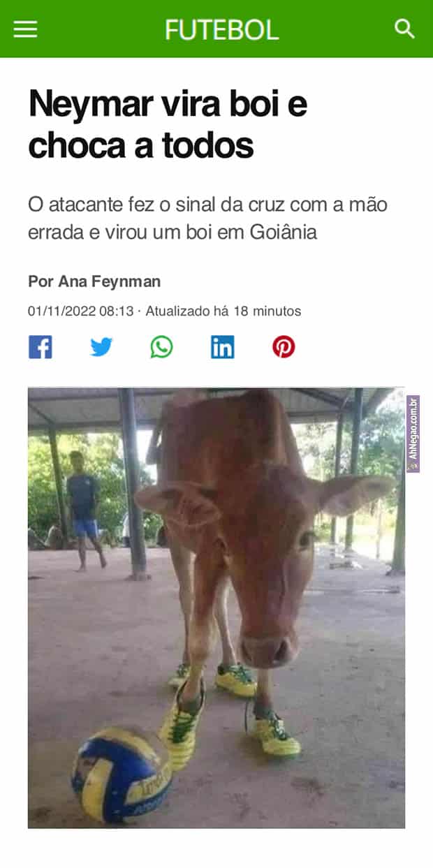Click the blue and yellow ball

pyautogui.click(x=122, y=774)
